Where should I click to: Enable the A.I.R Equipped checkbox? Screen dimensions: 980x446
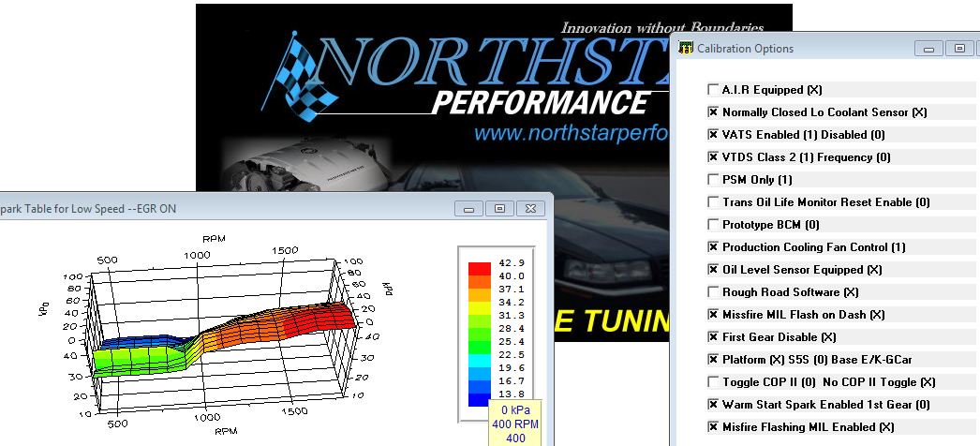point(713,90)
